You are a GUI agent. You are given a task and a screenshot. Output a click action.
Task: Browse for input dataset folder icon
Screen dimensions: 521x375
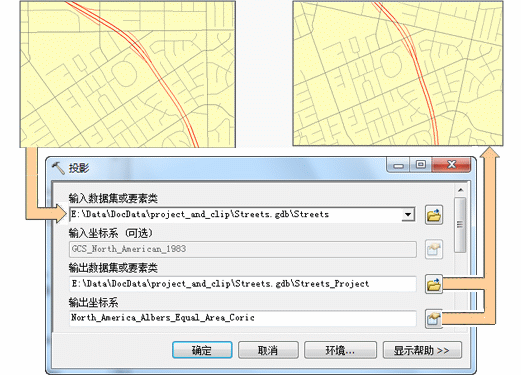(434, 215)
